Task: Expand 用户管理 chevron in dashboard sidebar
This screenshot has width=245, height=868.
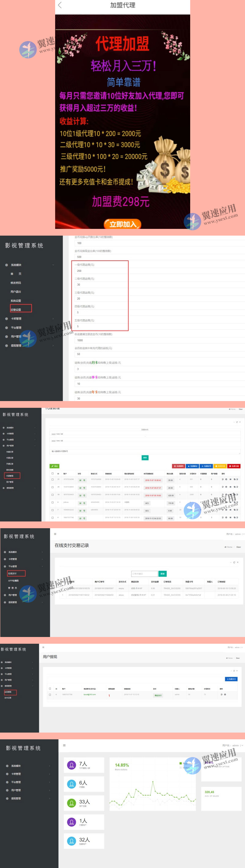Action: (x=50, y=790)
